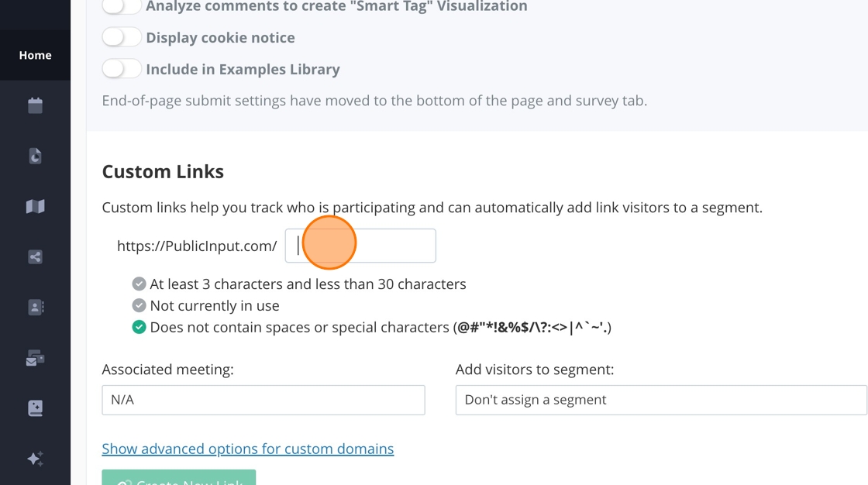Open the map icon in sidebar
This screenshot has height=485, width=868.
(35, 206)
